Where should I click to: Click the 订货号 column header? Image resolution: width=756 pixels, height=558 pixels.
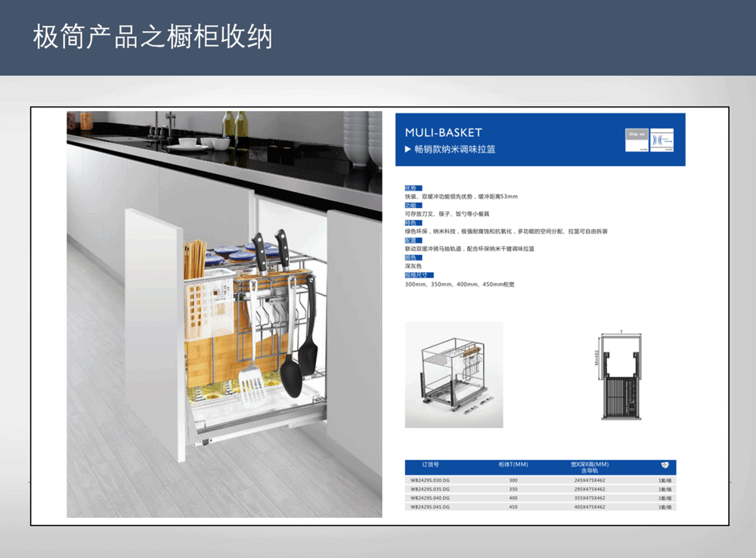click(431, 464)
